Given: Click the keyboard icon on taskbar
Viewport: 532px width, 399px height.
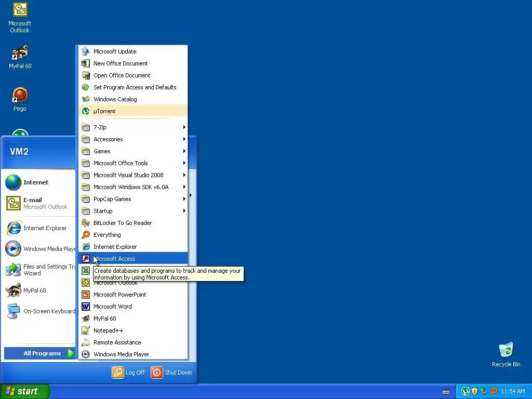Looking at the screenshot, I should tap(446, 392).
